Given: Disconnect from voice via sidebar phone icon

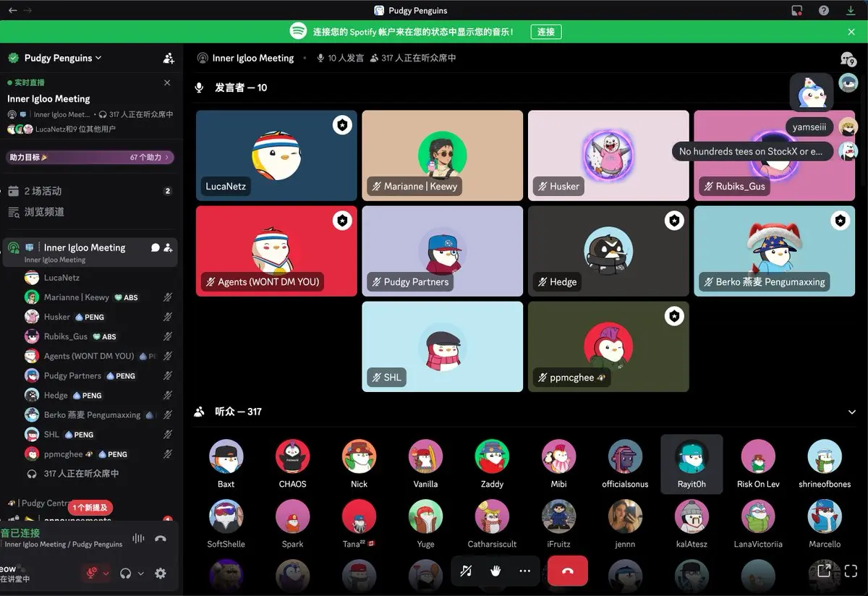Looking at the screenshot, I should click(x=161, y=539).
